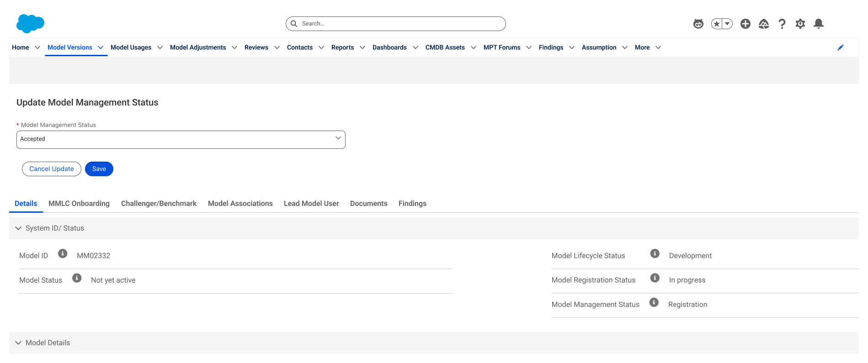
Task: Expand the Reports nav chevron
Action: pos(362,47)
